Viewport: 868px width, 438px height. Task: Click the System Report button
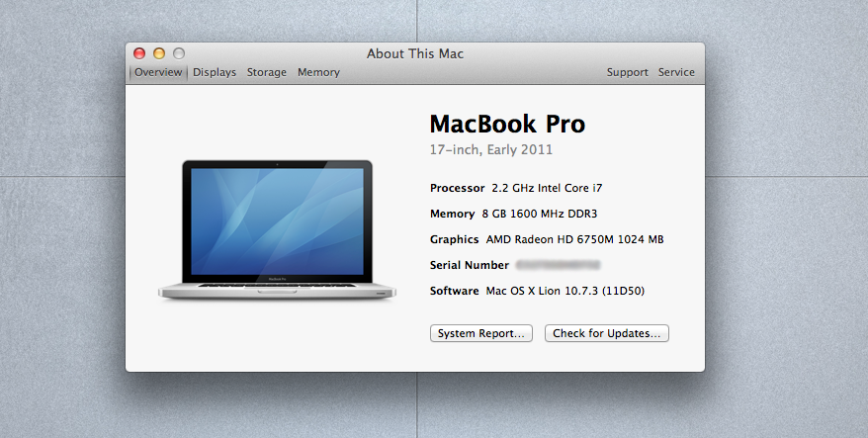click(481, 333)
